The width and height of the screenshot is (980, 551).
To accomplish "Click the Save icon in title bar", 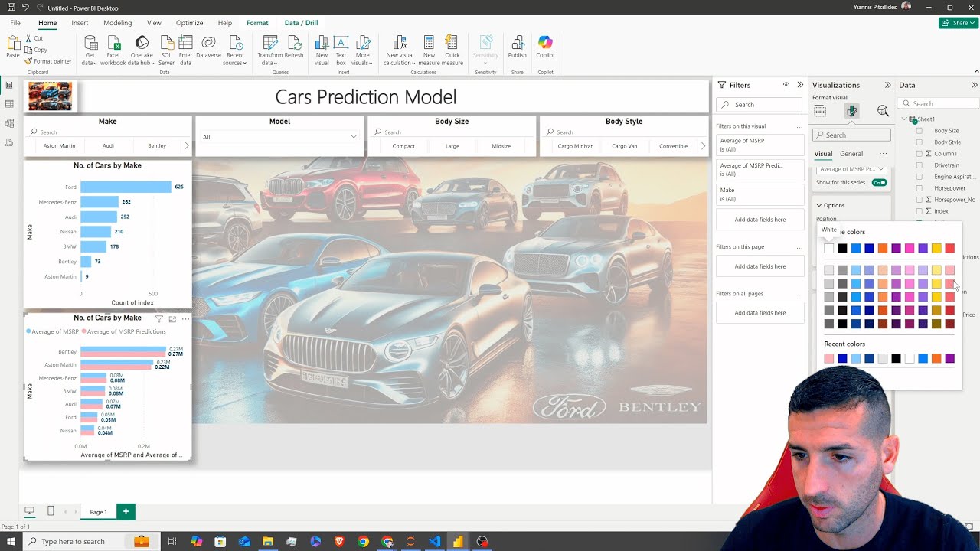I will [x=11, y=7].
